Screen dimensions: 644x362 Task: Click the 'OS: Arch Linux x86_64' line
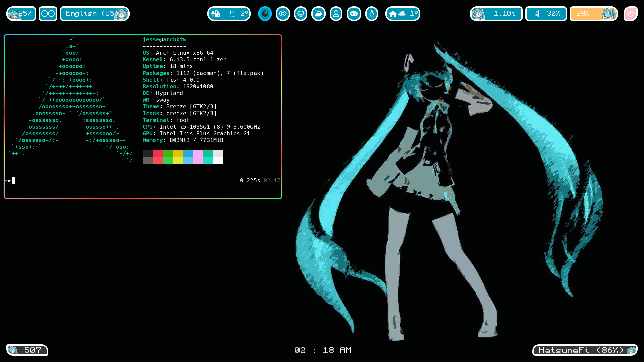(178, 53)
